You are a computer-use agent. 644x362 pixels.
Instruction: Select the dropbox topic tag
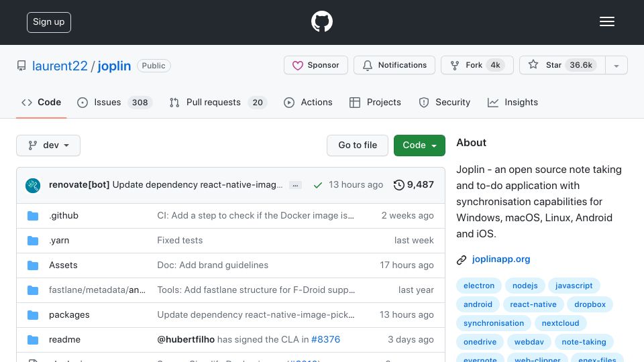(590, 304)
